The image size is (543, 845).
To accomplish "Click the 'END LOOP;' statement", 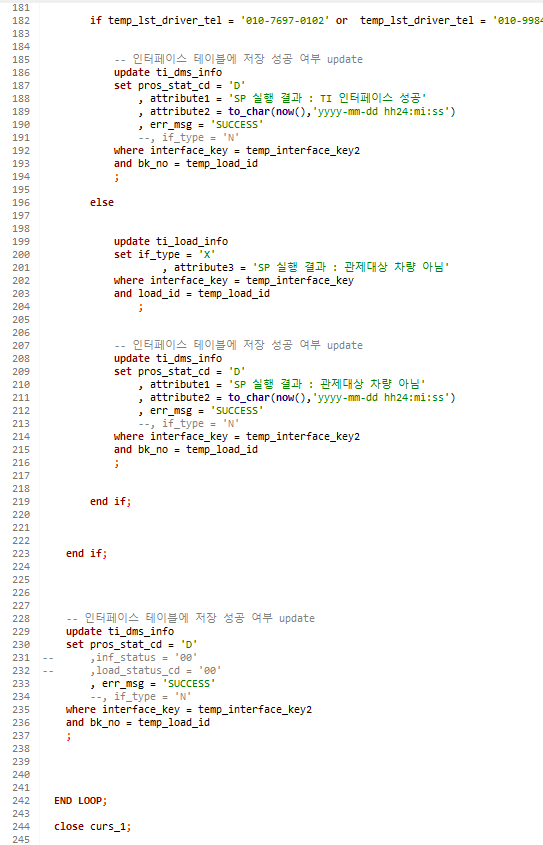I will 80,801.
